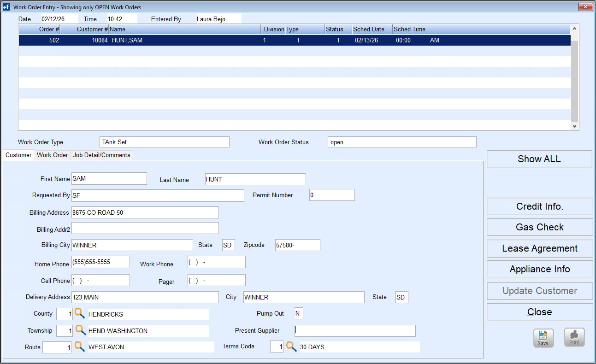Click the Update Customer button
Image resolution: width=596 pixels, height=364 pixels.
(540, 291)
